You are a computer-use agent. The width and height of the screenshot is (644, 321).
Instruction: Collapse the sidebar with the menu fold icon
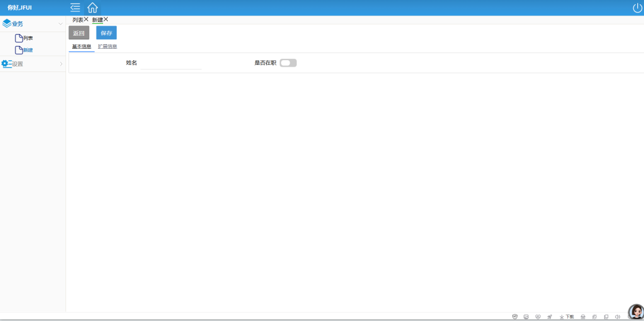[x=75, y=8]
